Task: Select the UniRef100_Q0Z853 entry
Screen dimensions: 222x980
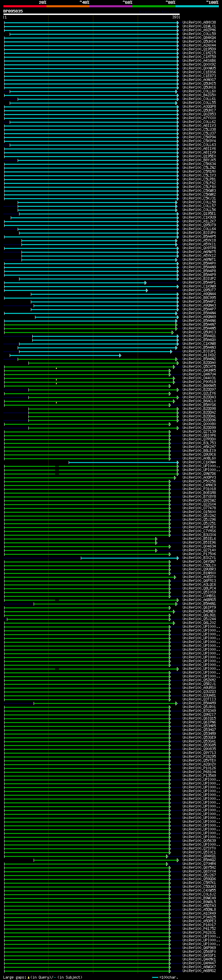Action: pyautogui.click(x=199, y=114)
